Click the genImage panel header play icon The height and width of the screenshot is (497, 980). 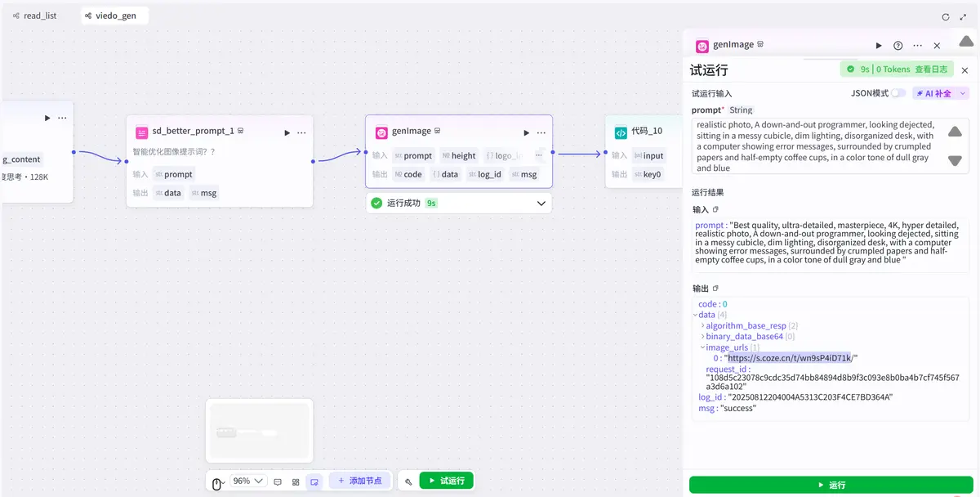[x=879, y=46]
